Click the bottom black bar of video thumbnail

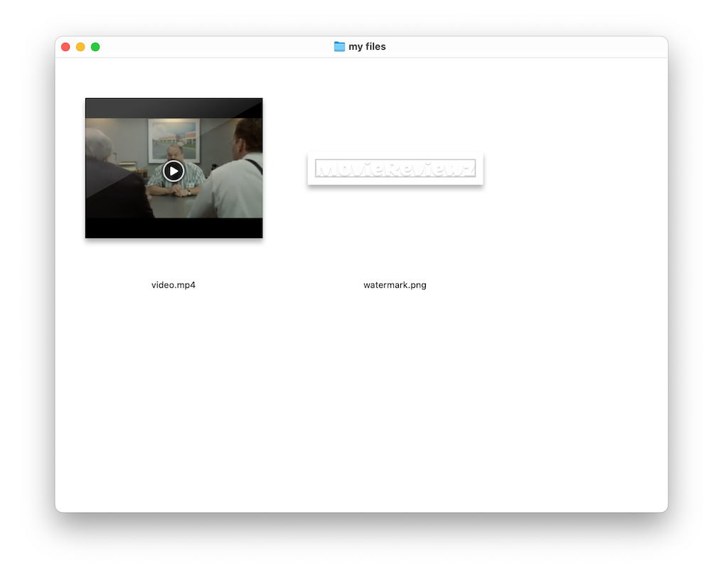point(173,228)
